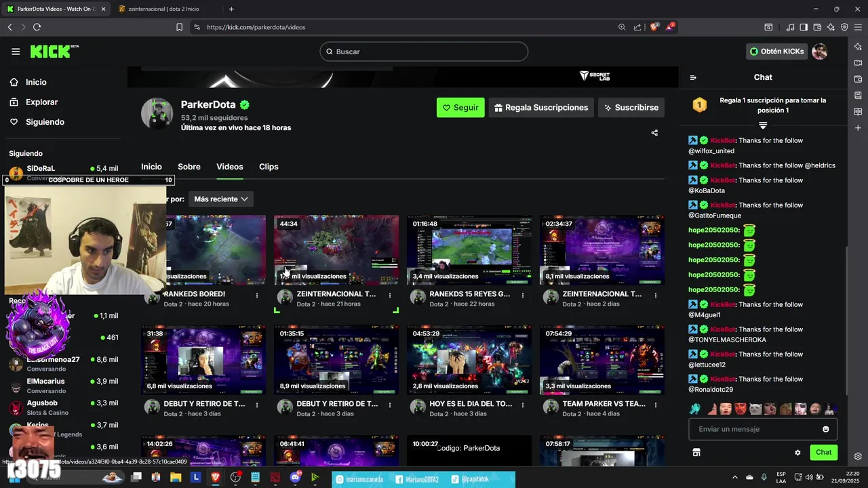Open Explorar in the sidebar
Viewport: 868px width, 488px height.
point(42,102)
